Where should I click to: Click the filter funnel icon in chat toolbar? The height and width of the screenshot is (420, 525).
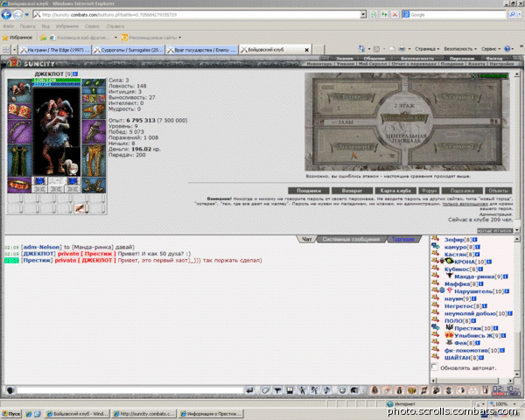point(277,390)
